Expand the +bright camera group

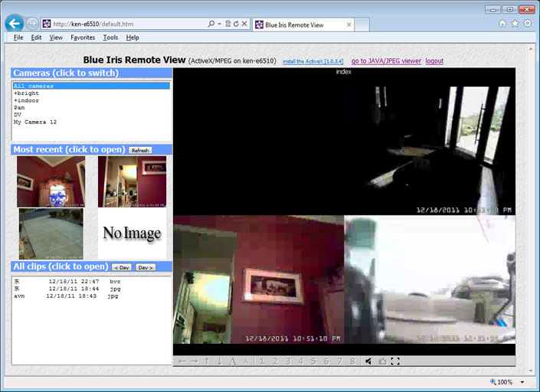pos(26,93)
